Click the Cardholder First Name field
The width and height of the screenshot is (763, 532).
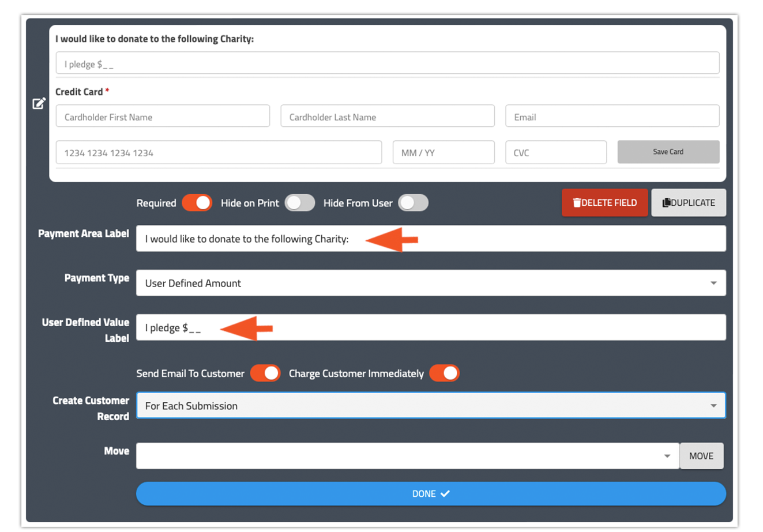pyautogui.click(x=163, y=116)
